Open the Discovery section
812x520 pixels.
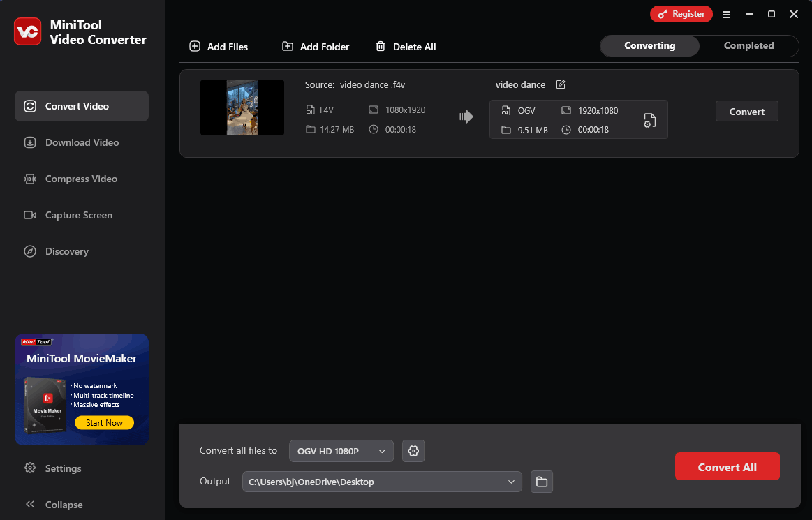point(81,251)
